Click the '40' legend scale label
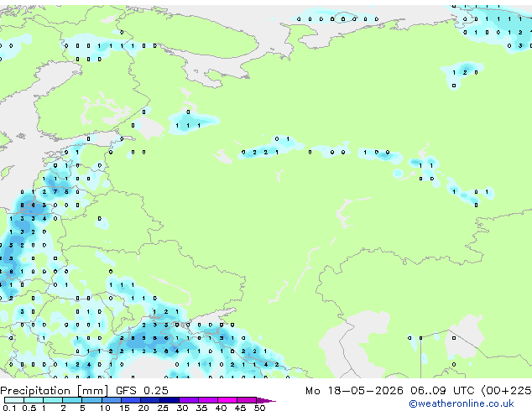 point(221,408)
